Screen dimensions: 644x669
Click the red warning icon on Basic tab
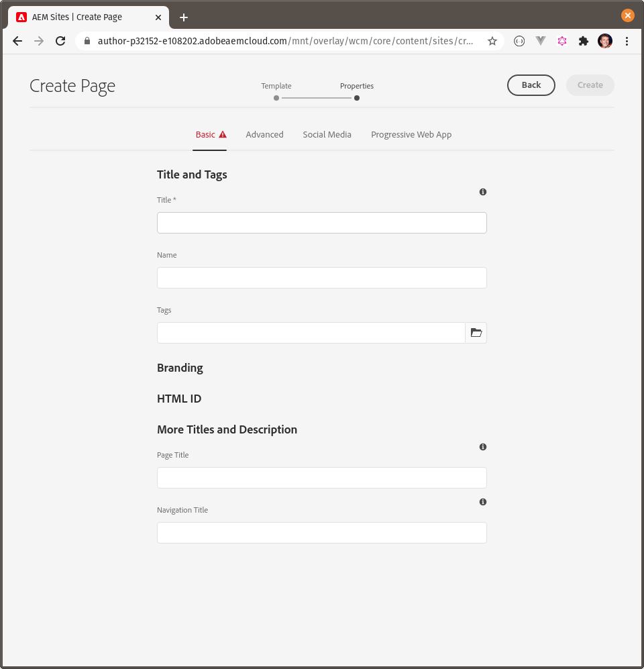point(223,134)
